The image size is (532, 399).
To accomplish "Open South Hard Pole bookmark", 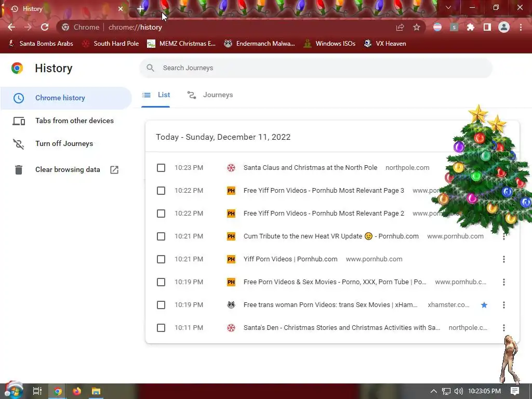I will (x=111, y=44).
